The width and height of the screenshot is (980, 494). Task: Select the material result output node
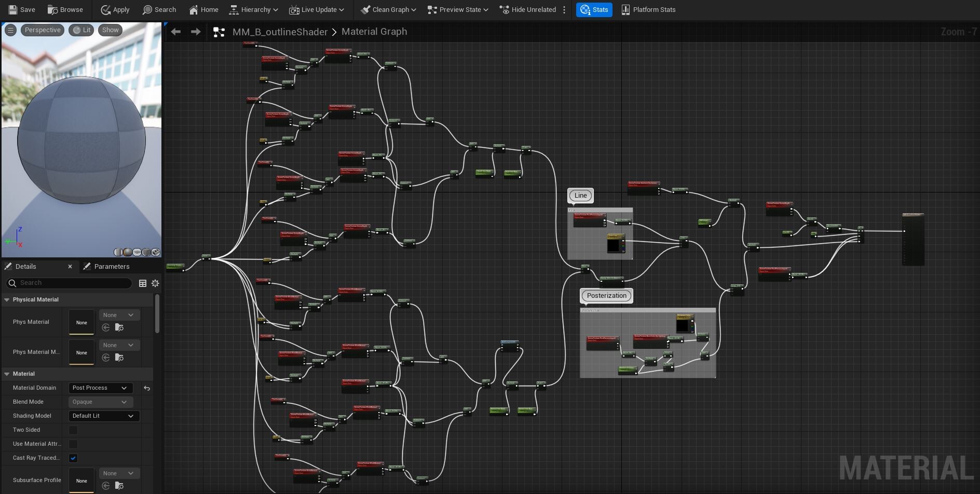click(x=913, y=239)
